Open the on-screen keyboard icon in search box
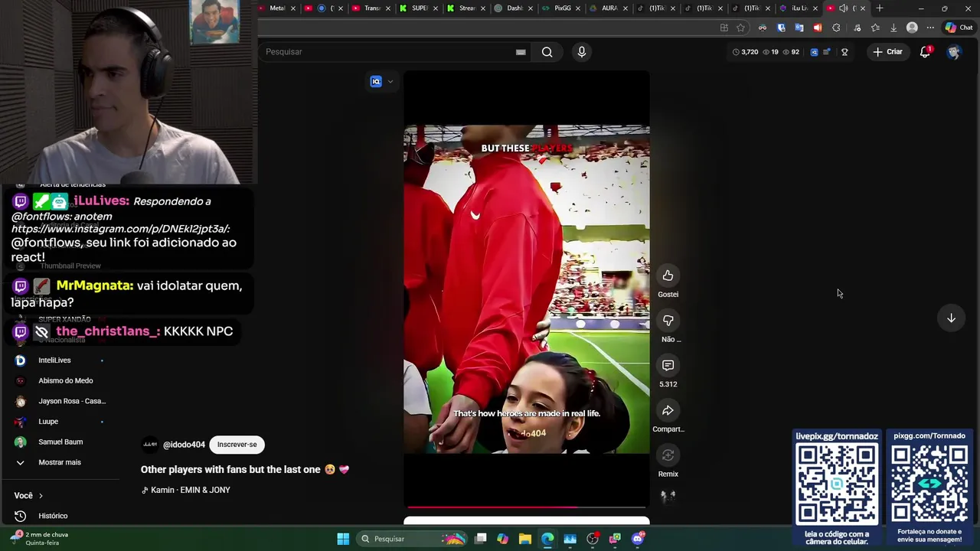This screenshot has width=980, height=551. coord(521,52)
